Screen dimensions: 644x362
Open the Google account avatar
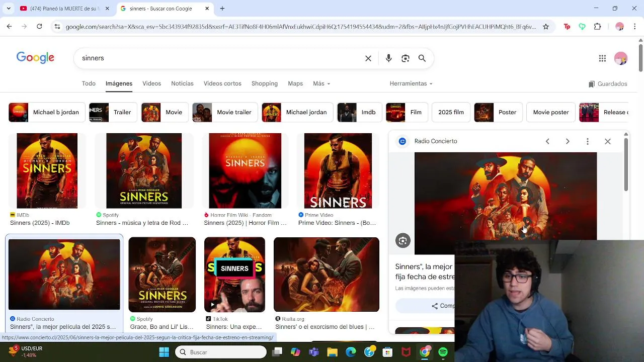(x=621, y=58)
